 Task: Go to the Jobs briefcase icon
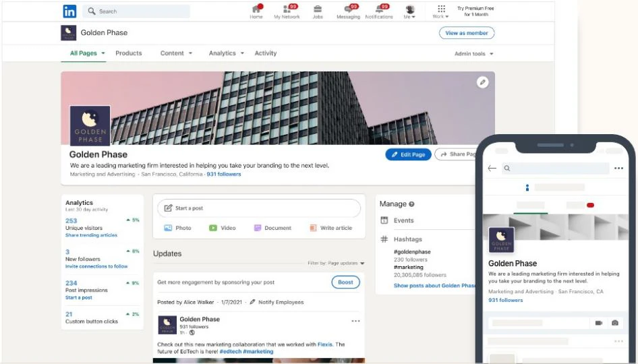pyautogui.click(x=318, y=11)
